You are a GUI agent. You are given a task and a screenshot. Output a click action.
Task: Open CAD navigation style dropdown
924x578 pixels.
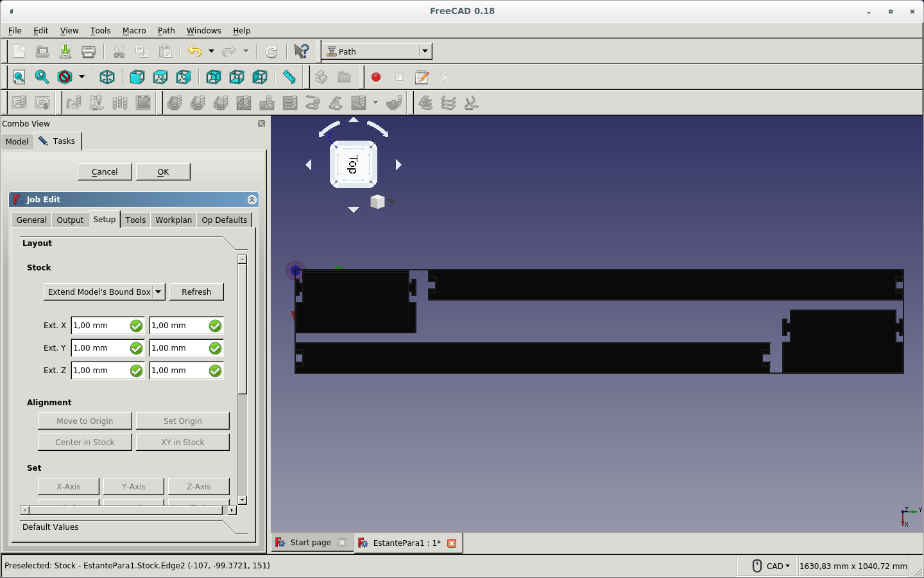click(778, 566)
